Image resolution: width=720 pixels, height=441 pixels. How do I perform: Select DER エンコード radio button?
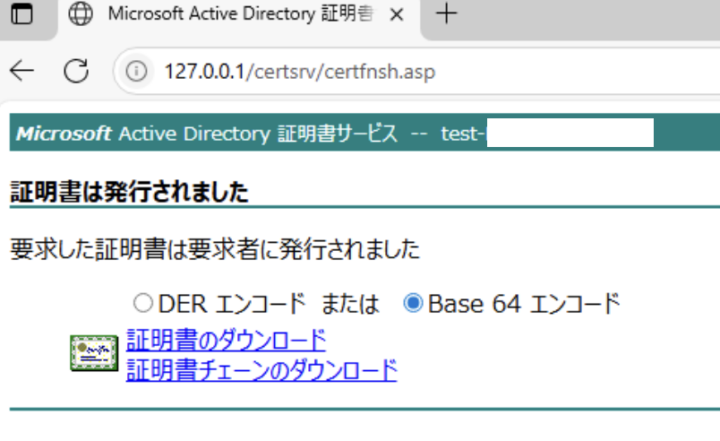click(x=143, y=303)
